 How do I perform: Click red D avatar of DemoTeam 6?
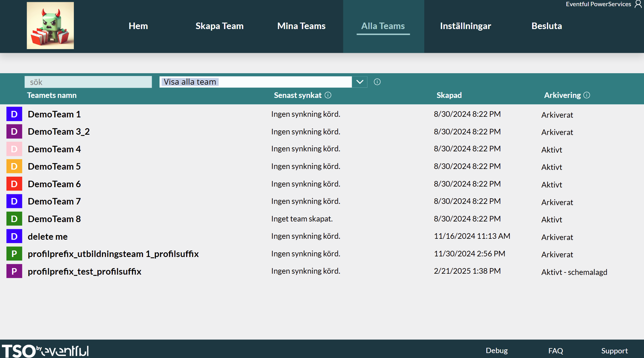14,184
